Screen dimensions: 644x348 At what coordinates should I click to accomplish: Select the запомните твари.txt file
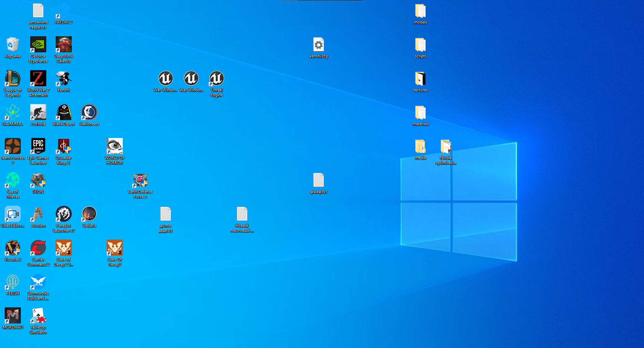point(38,16)
